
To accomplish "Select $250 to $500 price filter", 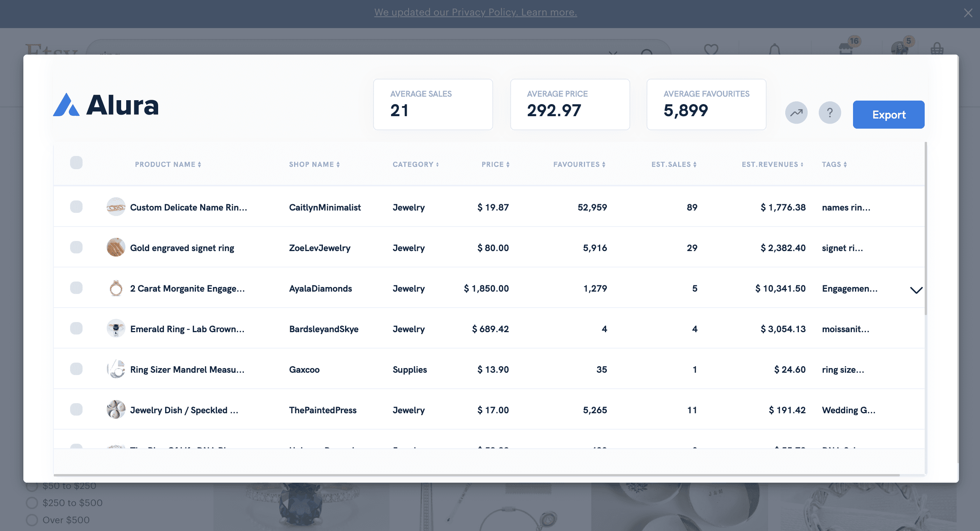I will [x=64, y=503].
